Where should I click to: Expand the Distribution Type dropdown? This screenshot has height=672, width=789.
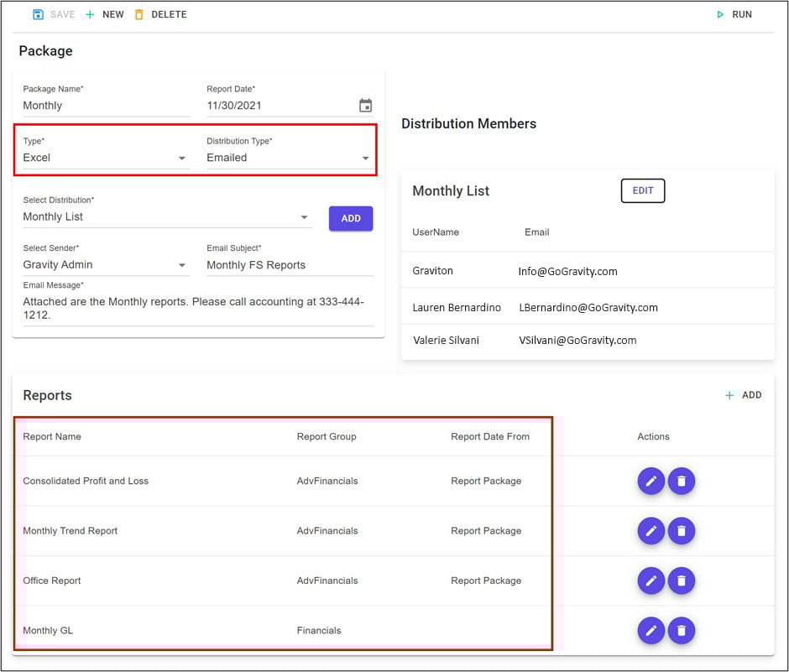290,158
